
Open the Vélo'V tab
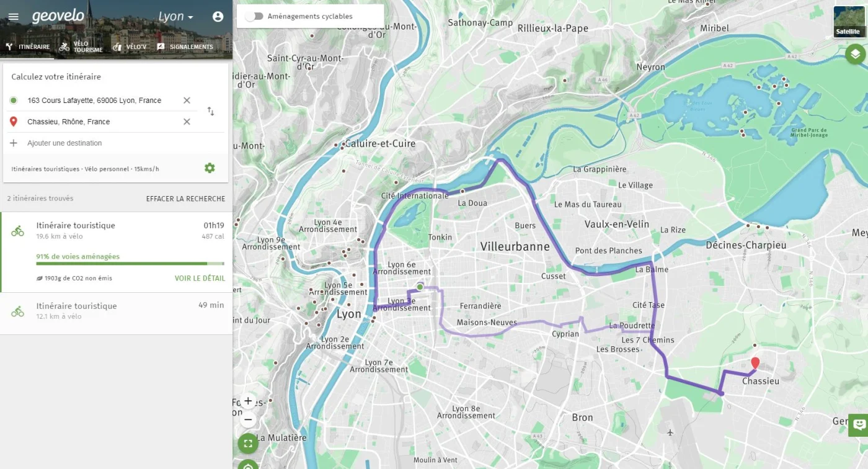(x=130, y=47)
